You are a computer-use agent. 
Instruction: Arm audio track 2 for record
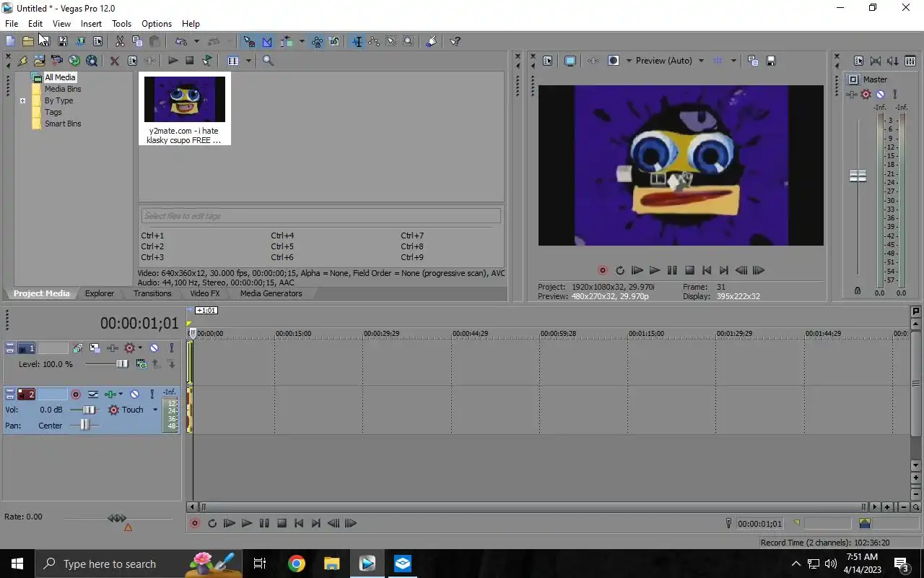[x=75, y=394]
